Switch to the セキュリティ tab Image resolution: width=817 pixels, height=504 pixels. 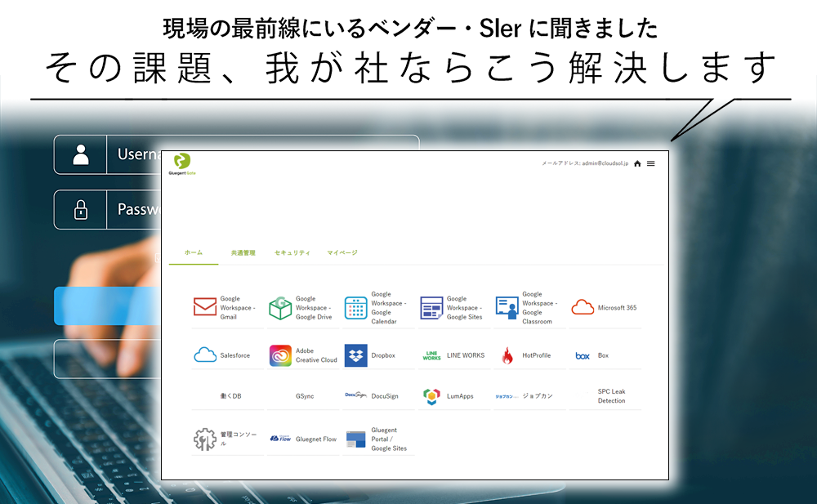tap(292, 252)
